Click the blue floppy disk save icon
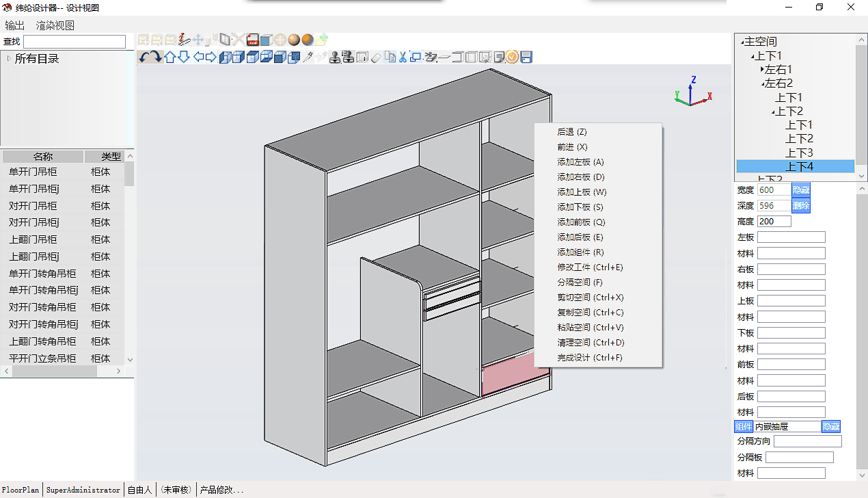This screenshot has height=498, width=868. pos(526,57)
